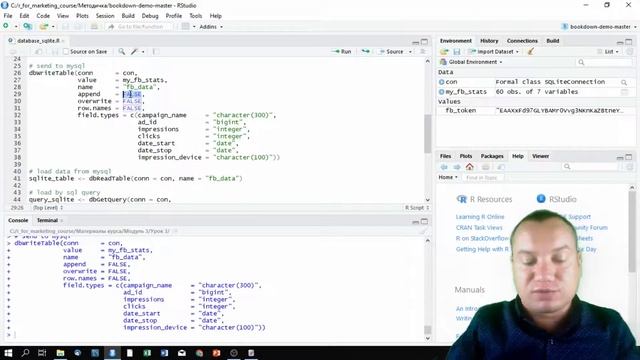
Task: Click the Re-run previous code region icon
Action: tap(365, 51)
